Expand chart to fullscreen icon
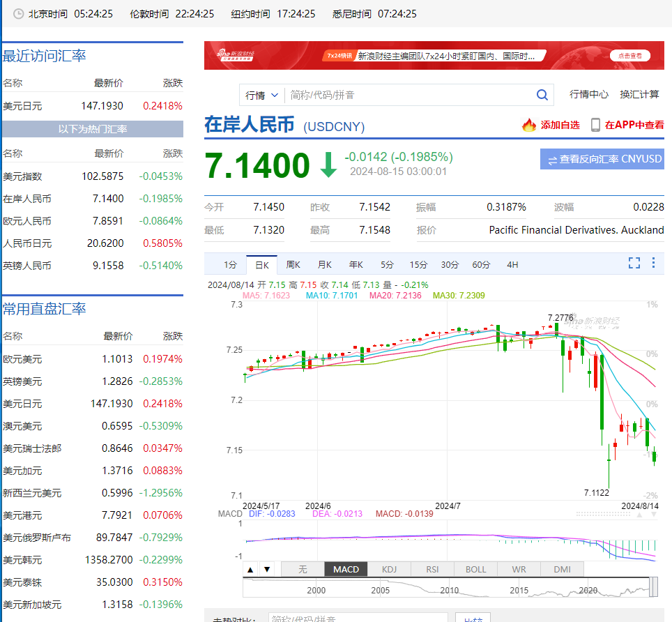This screenshot has width=672, height=622. point(634,263)
